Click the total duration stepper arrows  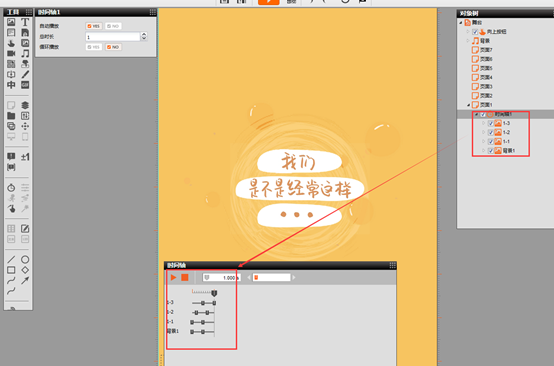144,36
